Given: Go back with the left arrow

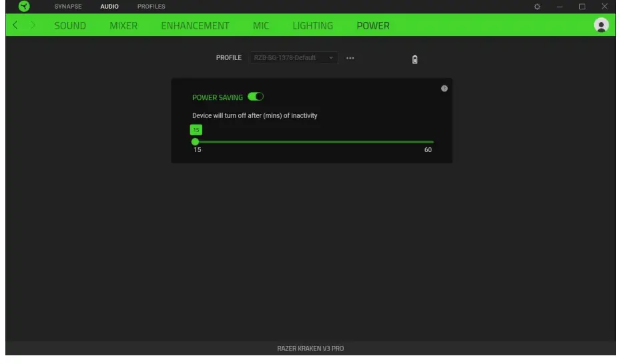Looking at the screenshot, I should pos(15,25).
